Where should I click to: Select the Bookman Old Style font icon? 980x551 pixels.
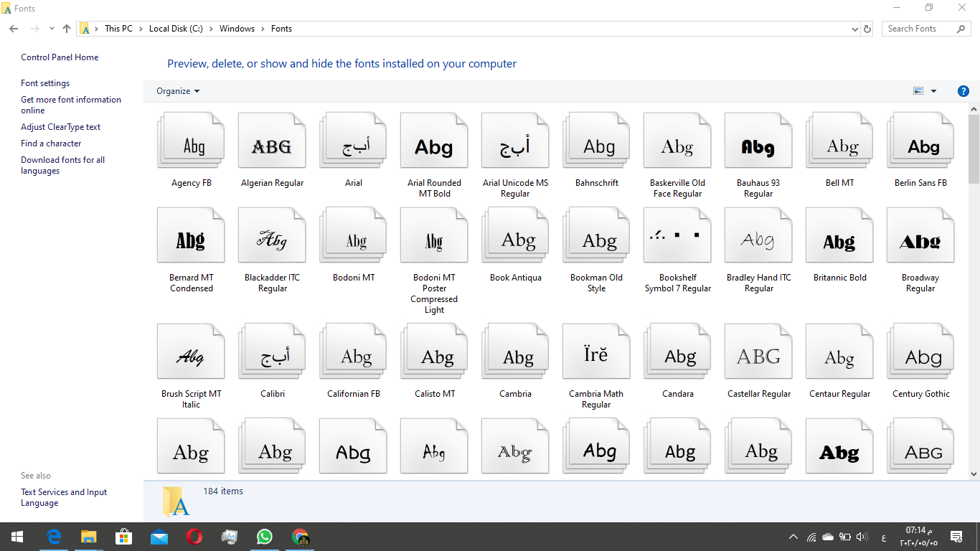click(597, 236)
